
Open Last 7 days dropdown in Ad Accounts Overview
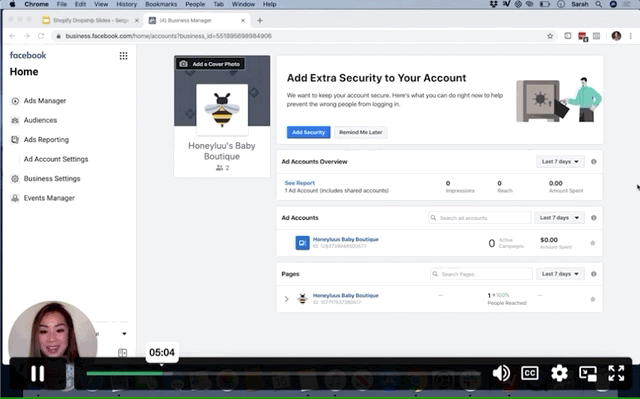click(x=560, y=162)
